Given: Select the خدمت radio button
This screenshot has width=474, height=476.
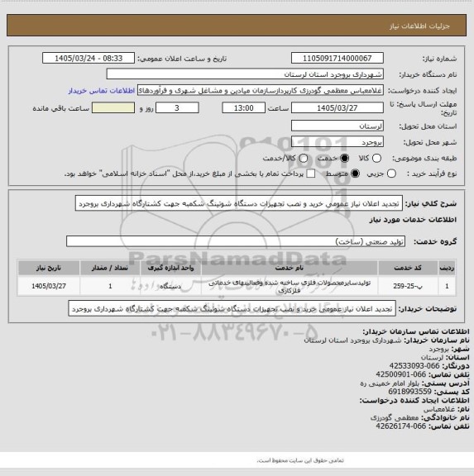Looking at the screenshot, I should (345, 158).
